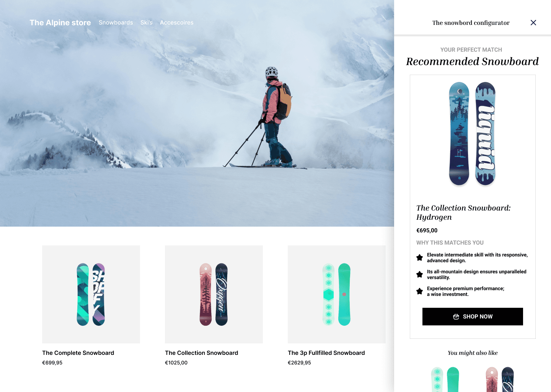Open the Ski's menu item
The width and height of the screenshot is (551, 392).
147,23
